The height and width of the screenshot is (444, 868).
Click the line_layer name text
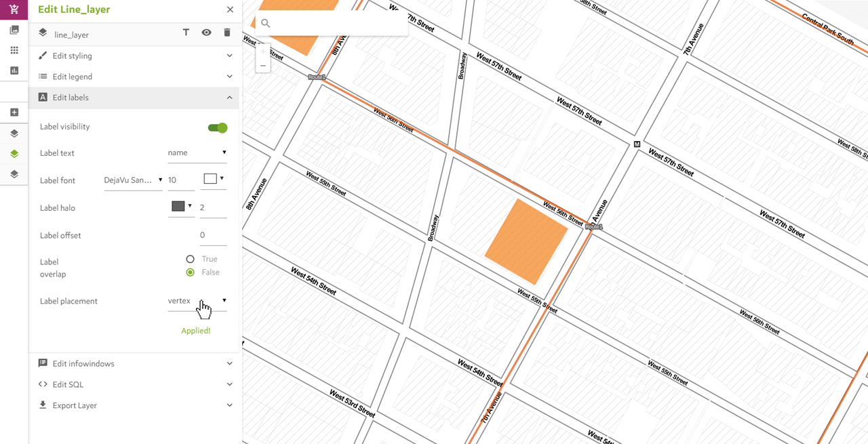point(72,35)
